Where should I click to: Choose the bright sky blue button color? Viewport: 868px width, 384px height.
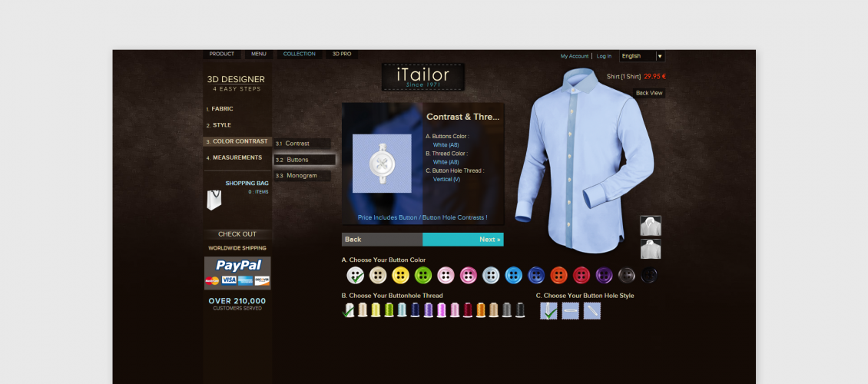click(x=514, y=275)
